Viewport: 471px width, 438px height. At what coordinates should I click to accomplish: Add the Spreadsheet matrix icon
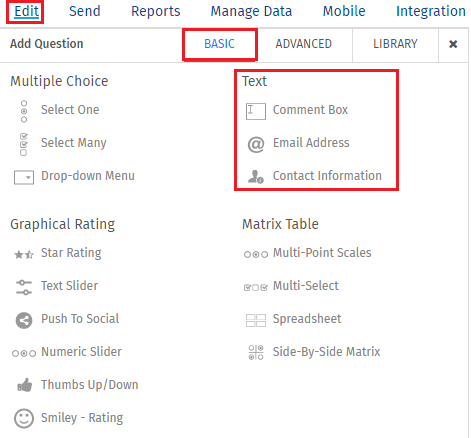(256, 320)
